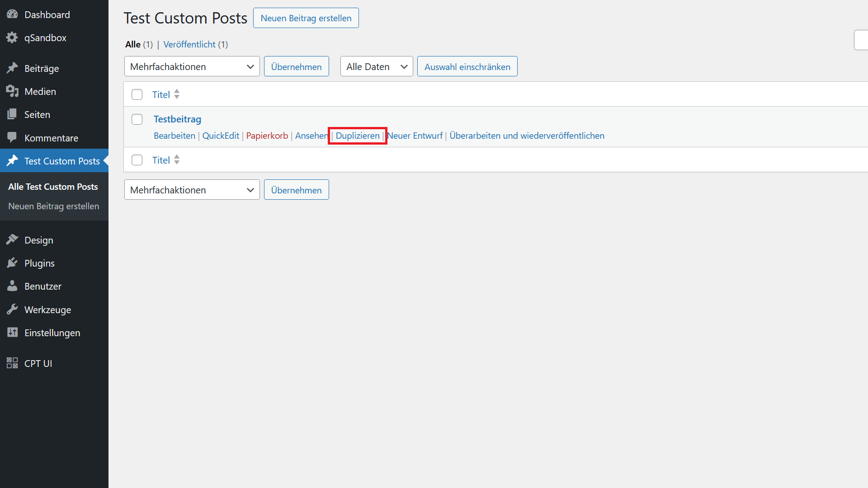Click the Medien media icon
The height and width of the screenshot is (488, 868).
pos(12,91)
